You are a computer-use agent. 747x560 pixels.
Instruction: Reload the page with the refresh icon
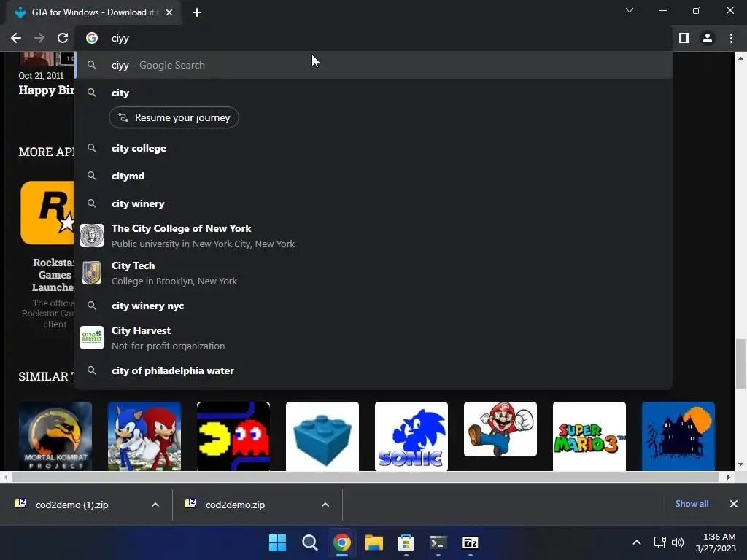(63, 38)
